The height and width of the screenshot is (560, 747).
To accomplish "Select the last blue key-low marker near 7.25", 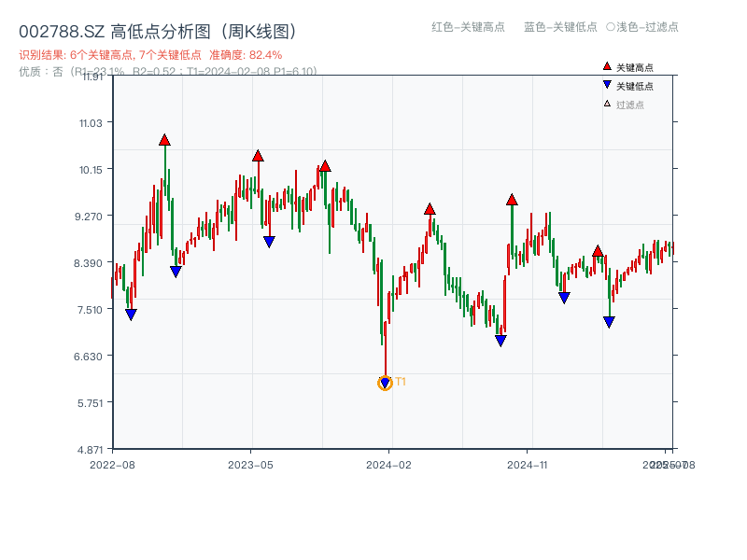I will 609,322.
